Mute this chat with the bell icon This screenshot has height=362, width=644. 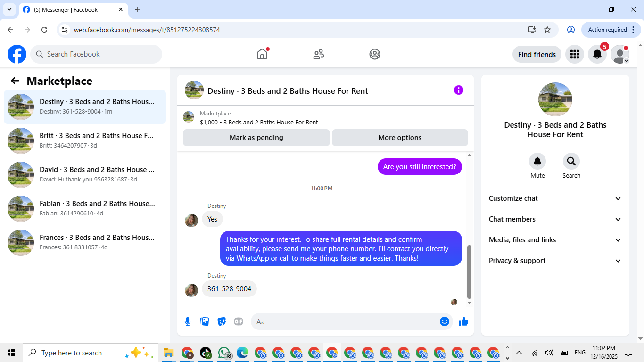[537, 162]
